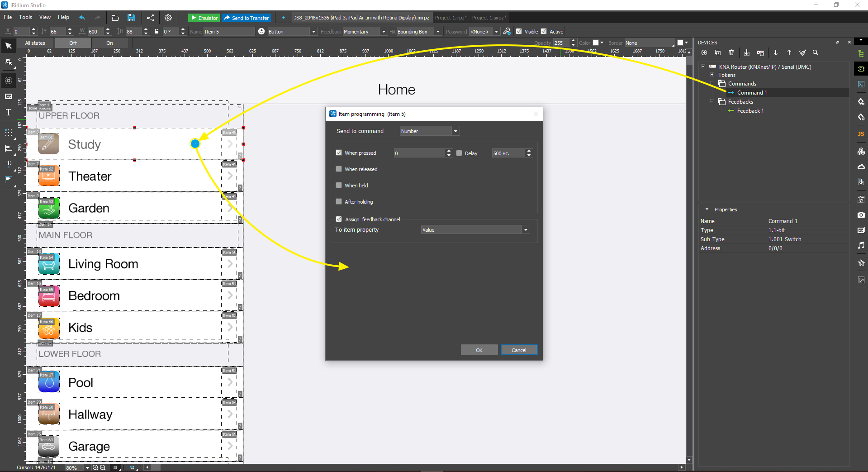
Task: Confirm item programming with OK
Action: click(x=479, y=350)
